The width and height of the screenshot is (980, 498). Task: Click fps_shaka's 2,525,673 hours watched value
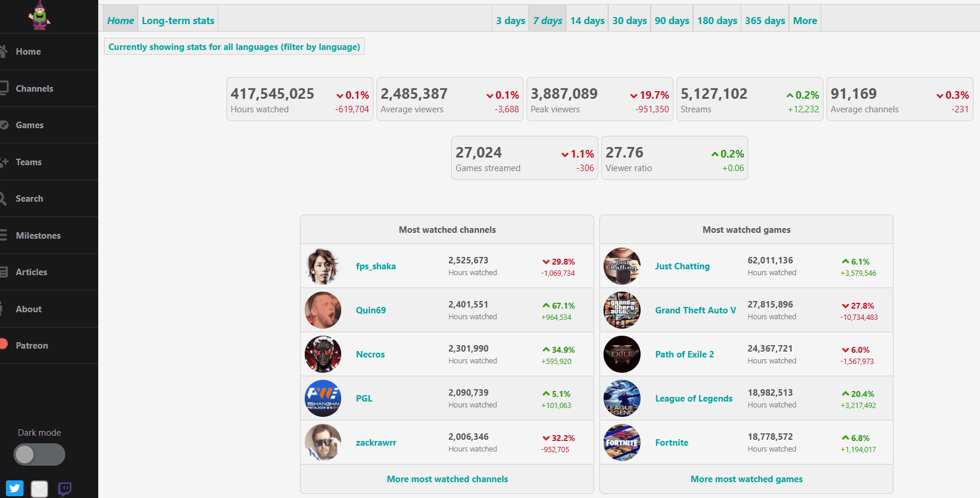tap(468, 260)
